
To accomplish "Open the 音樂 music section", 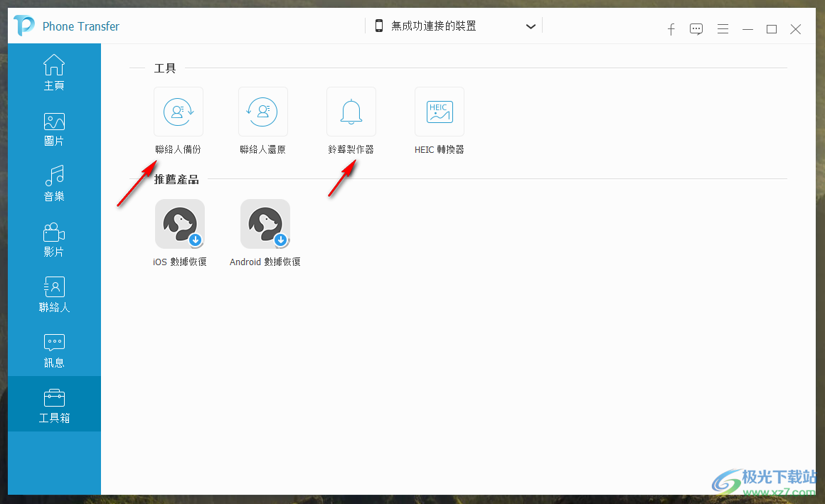I will [x=54, y=183].
